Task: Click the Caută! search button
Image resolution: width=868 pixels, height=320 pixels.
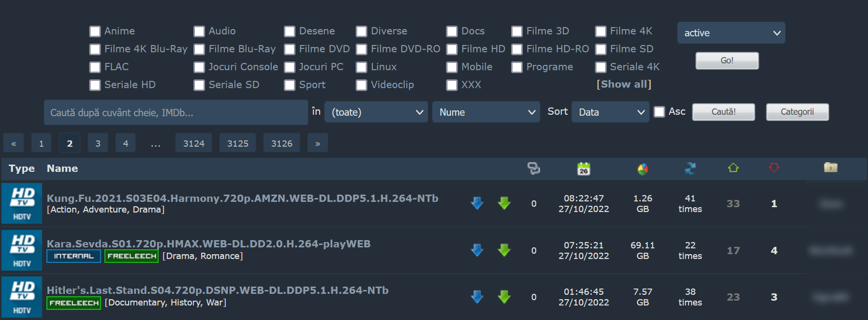Action: pyautogui.click(x=723, y=112)
